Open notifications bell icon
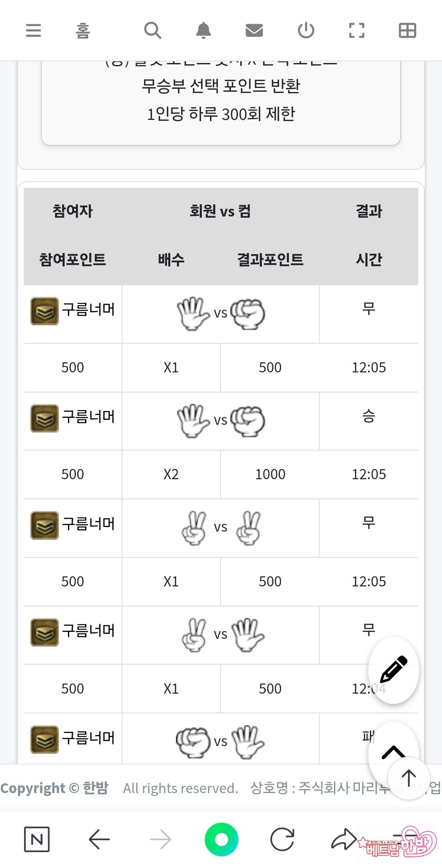 pyautogui.click(x=203, y=31)
